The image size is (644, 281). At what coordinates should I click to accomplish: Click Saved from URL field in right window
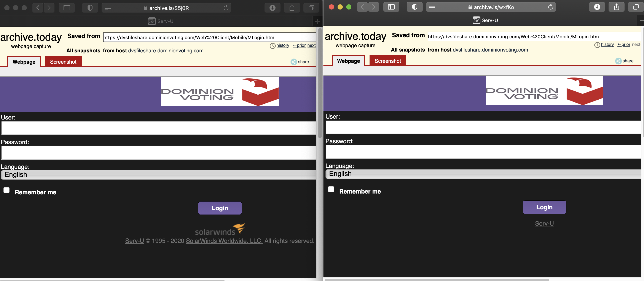tap(534, 37)
